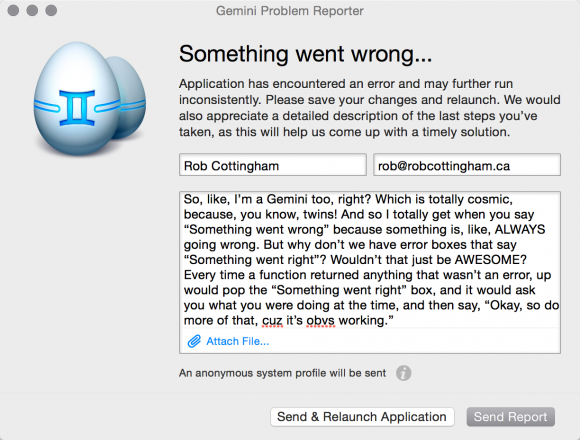580x440 pixels.
Task: Click the "Something went wrong..." heading
Action: (306, 54)
